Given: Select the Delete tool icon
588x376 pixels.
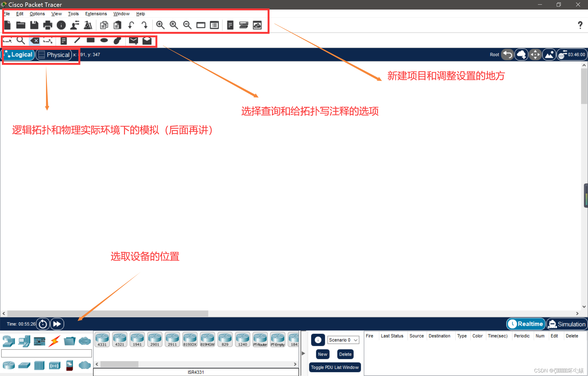Looking at the screenshot, I should (35, 41).
